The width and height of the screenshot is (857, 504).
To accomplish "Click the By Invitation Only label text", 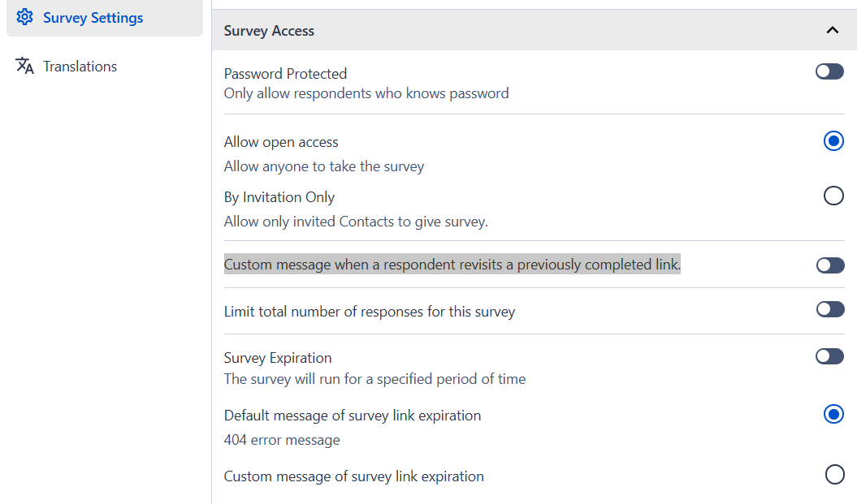I will click(x=279, y=197).
